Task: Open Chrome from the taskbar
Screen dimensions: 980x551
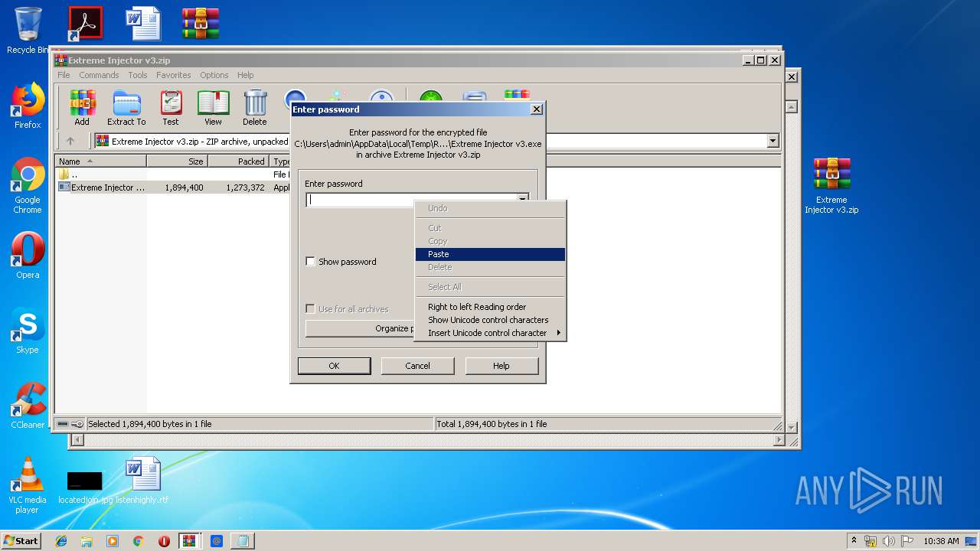Action: click(138, 541)
